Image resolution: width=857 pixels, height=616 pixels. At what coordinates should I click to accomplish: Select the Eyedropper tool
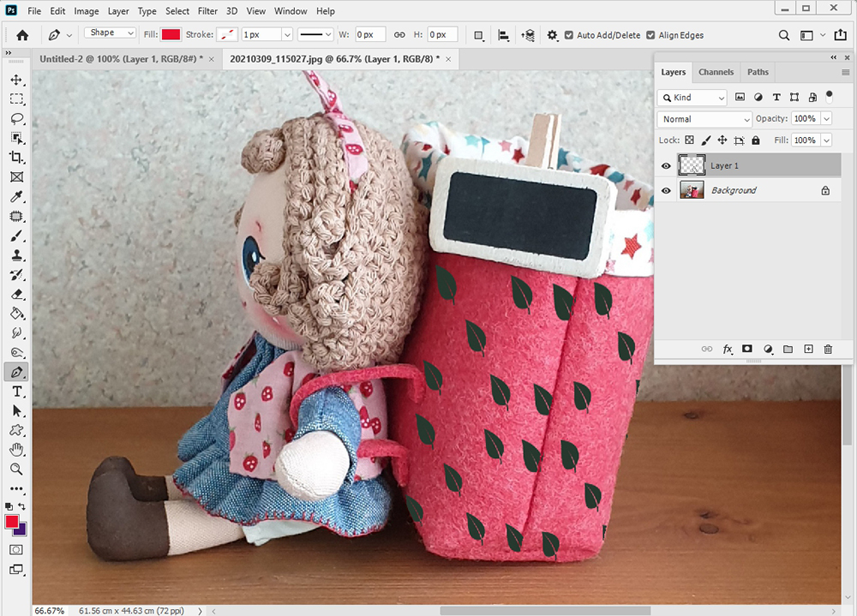pos(16,197)
